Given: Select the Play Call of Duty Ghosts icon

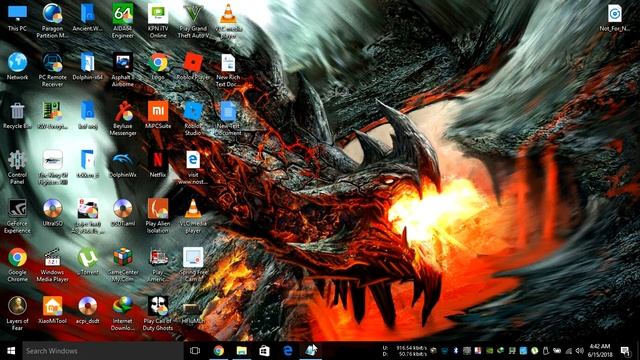Looking at the screenshot, I should [158, 314].
